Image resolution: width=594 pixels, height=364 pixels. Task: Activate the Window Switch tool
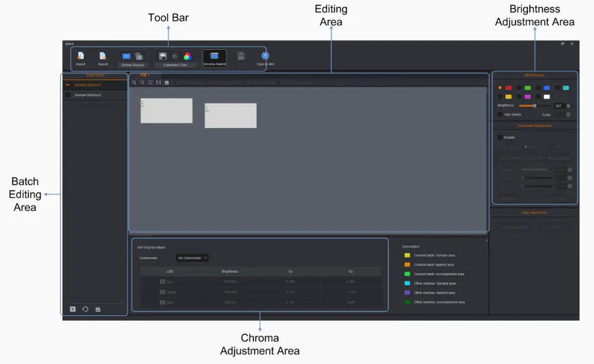[x=214, y=55]
